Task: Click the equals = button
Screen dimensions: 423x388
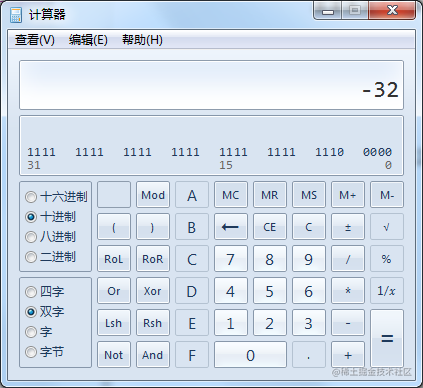Action: coord(387,339)
